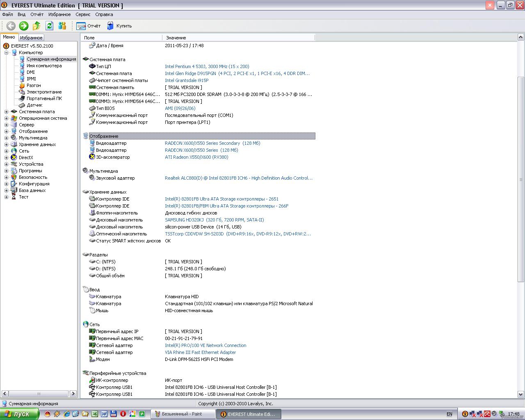
Task: Open the Отчёт menu in menu bar
Action: click(37, 14)
